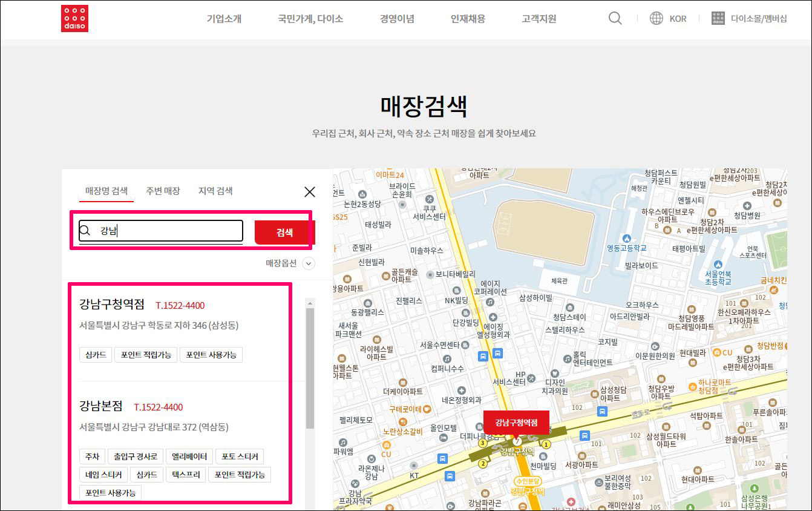Image resolution: width=812 pixels, height=511 pixels.
Task: Click 노란상소갈비 label on map
Action: 402,431
